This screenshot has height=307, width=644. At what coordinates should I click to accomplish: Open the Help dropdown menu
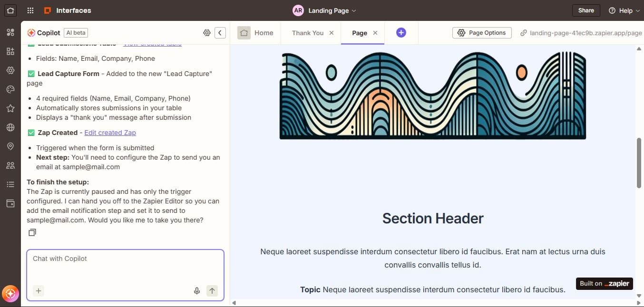[624, 10]
